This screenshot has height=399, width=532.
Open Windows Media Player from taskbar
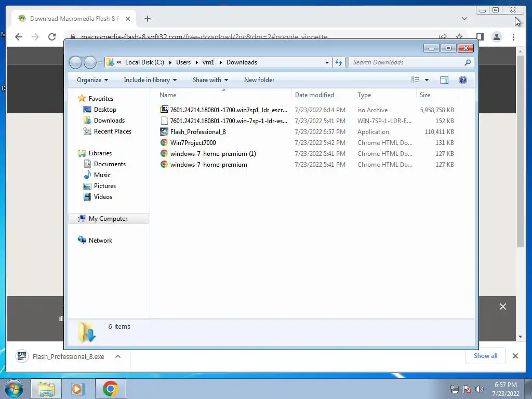77,389
